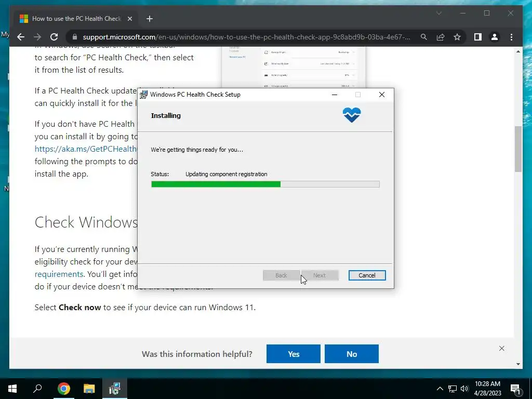Open Chrome three-dot menu
This screenshot has height=399, width=532.
pos(511,37)
